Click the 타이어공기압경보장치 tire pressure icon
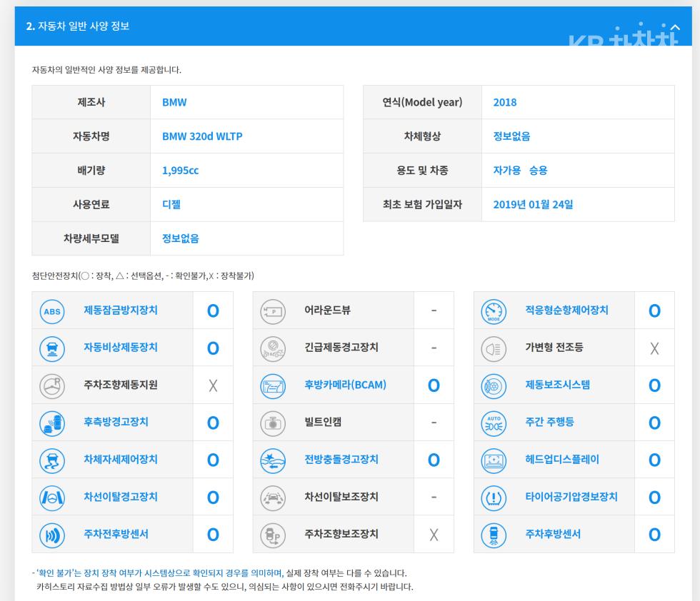The height and width of the screenshot is (601, 700). click(494, 498)
